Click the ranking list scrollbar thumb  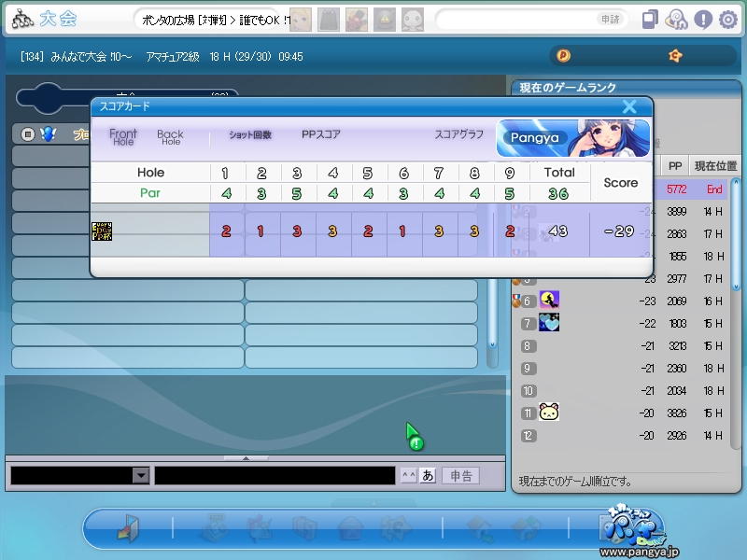click(x=736, y=233)
